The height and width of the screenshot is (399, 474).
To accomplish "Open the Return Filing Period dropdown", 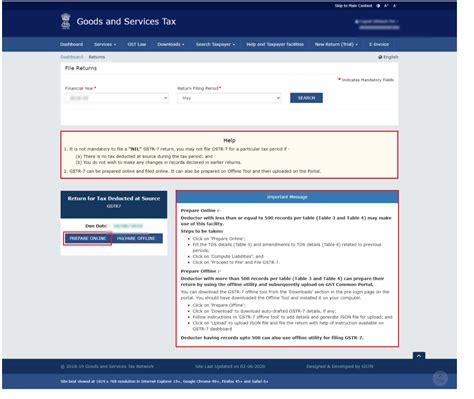I will [229, 98].
